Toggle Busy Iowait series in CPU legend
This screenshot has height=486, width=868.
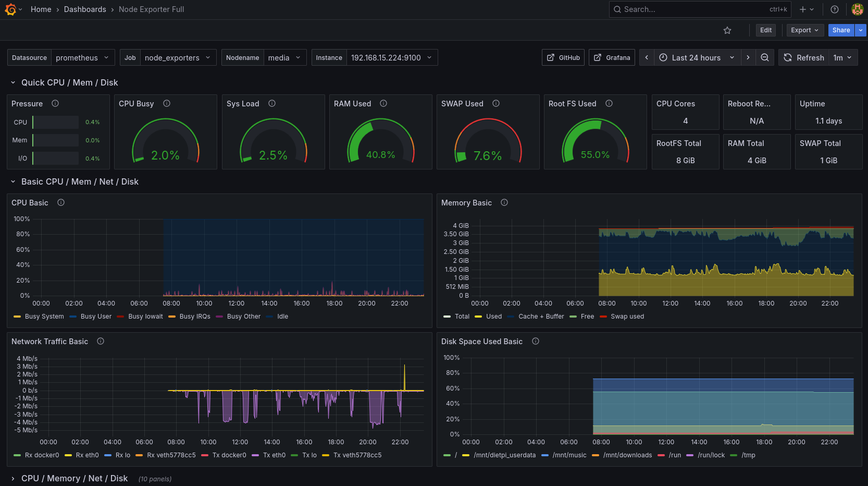point(145,317)
